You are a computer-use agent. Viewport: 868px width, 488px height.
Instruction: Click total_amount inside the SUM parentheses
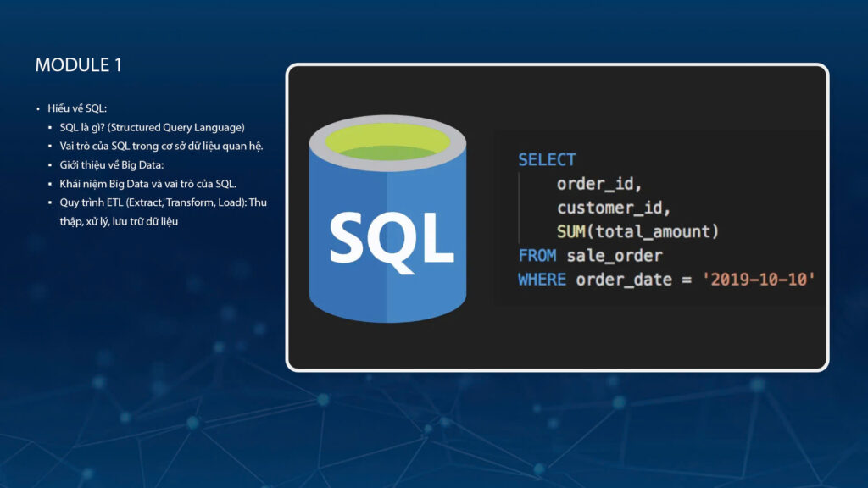pos(652,231)
